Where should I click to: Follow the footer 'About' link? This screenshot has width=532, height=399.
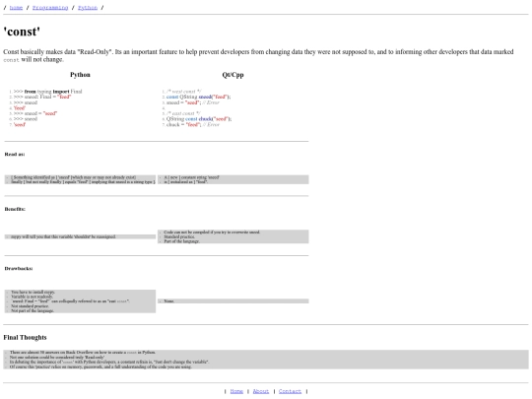coord(261,391)
